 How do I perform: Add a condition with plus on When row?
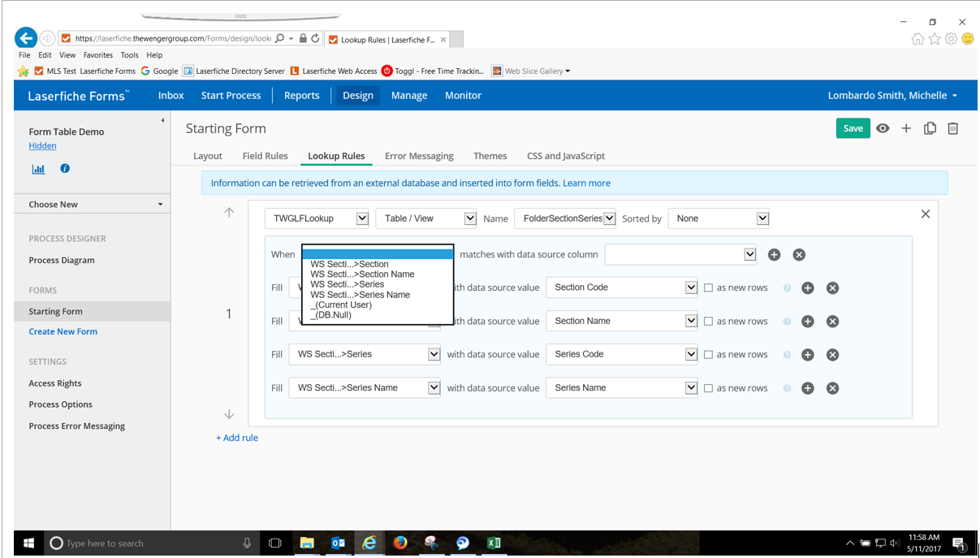coord(774,255)
